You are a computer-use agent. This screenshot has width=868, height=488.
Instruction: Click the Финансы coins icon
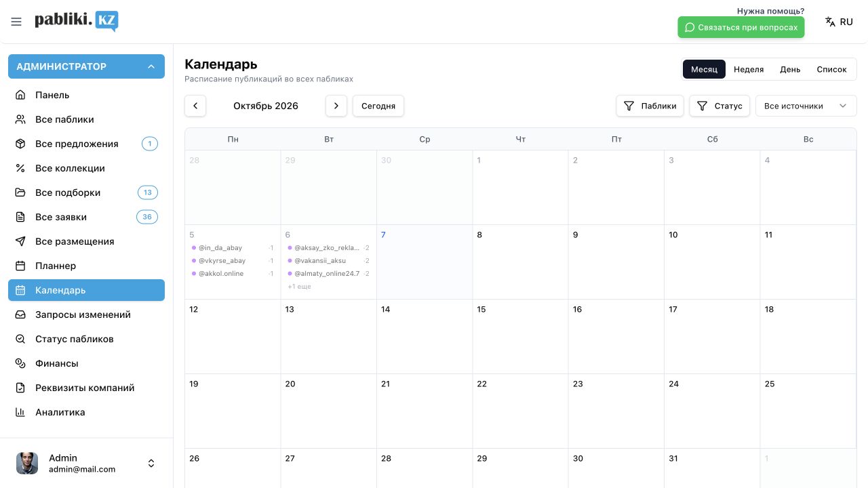click(x=20, y=363)
